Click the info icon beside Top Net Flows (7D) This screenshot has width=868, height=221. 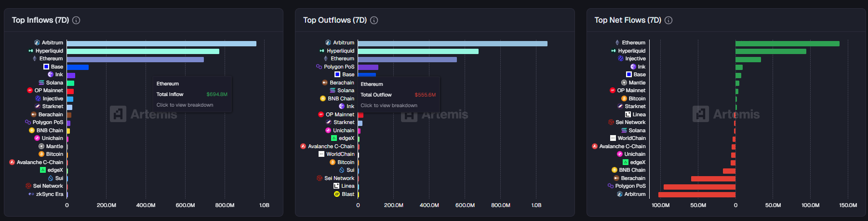pos(668,20)
